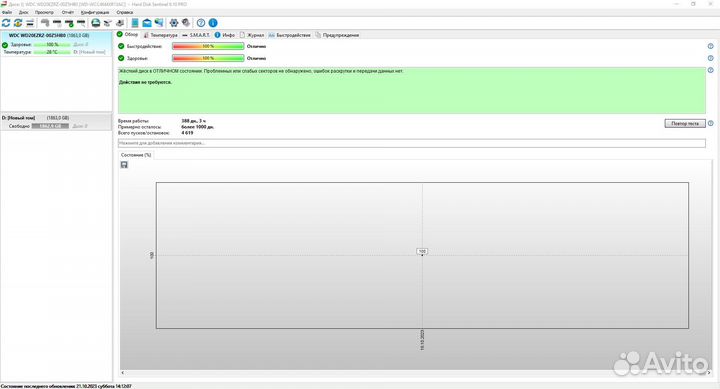
Task: Click the refresh icon with yellow center
Action: (x=18, y=23)
